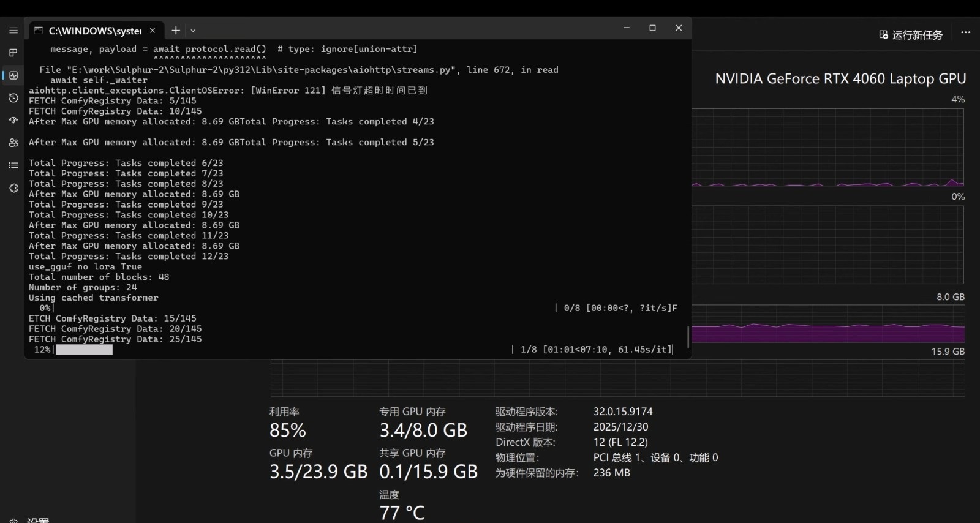980x523 pixels.
Task: Open the Users page icon
Action: tap(13, 143)
